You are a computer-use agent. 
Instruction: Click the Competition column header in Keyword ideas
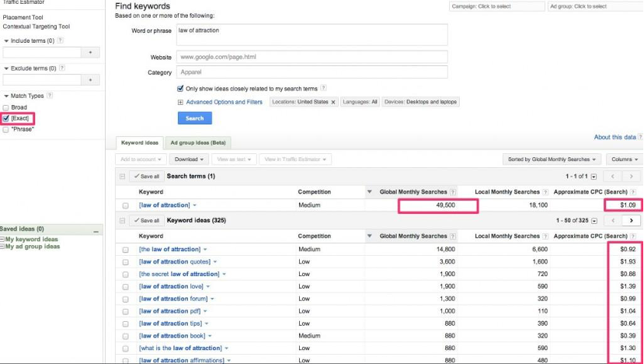(314, 236)
